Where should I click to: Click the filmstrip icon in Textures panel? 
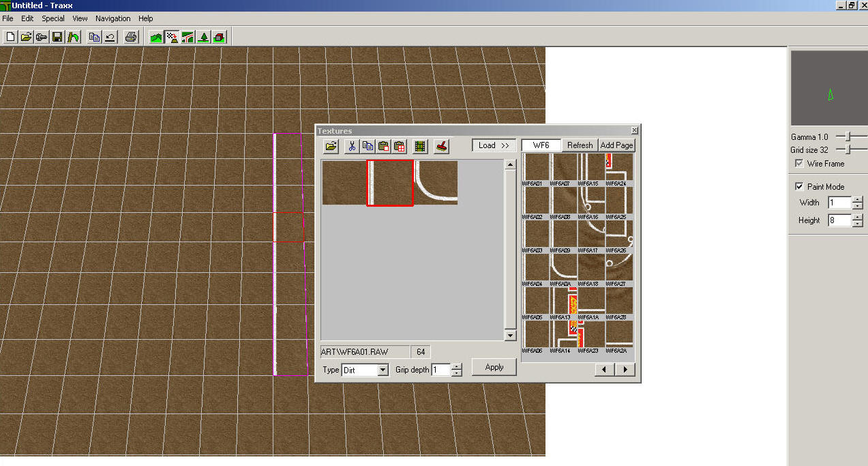(420, 145)
